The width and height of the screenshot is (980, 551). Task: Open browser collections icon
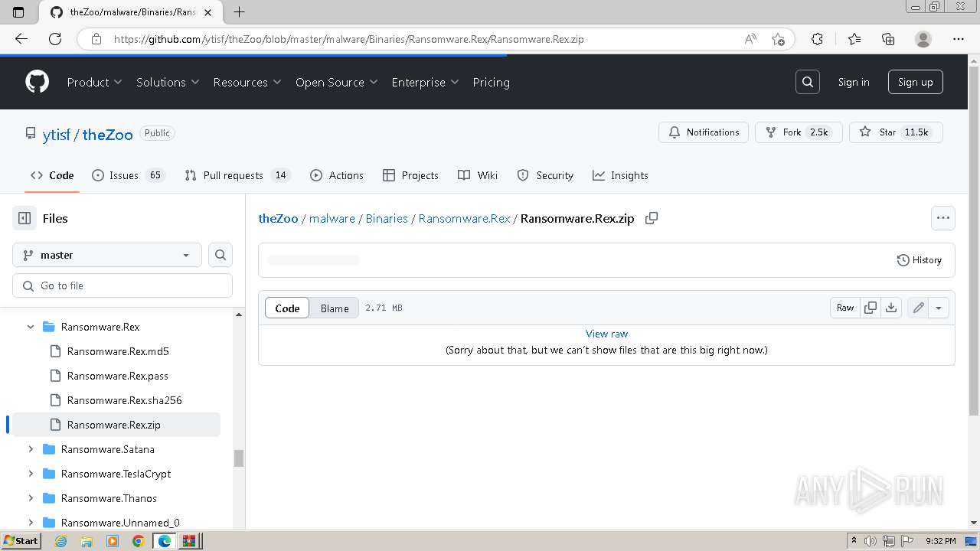[x=888, y=39]
